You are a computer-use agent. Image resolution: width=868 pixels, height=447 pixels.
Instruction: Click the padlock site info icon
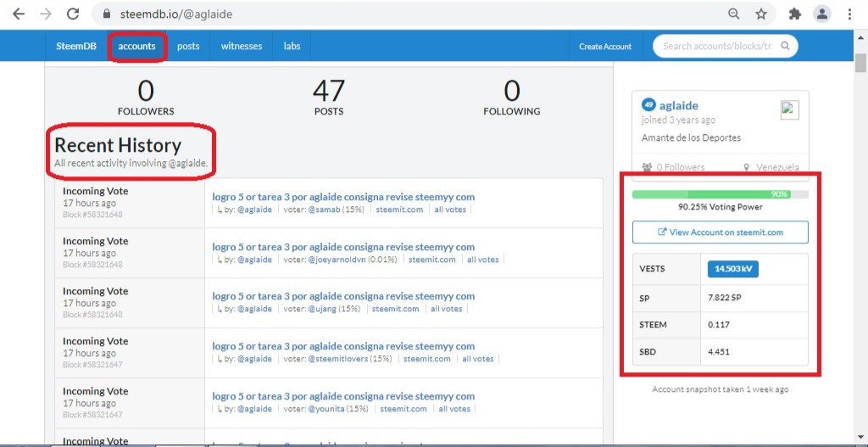[108, 14]
